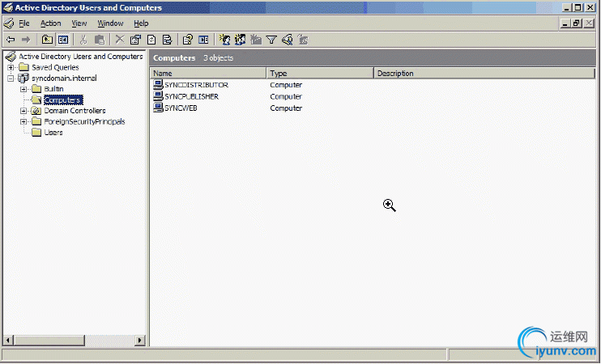Image resolution: width=601 pixels, height=364 pixels.
Task: Click the Domain Controllers folder icon
Action: (x=36, y=111)
